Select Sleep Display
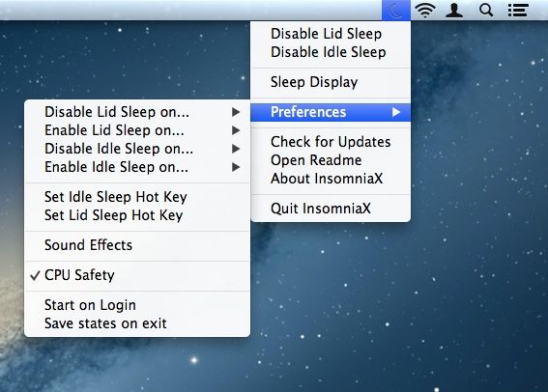This screenshot has width=548, height=392. pos(331,82)
